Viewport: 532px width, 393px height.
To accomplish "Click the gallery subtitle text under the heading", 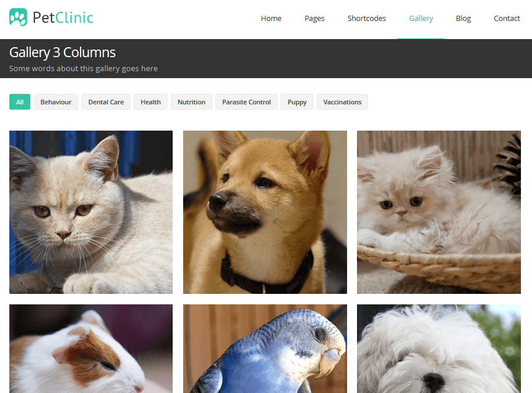I will pos(83,68).
